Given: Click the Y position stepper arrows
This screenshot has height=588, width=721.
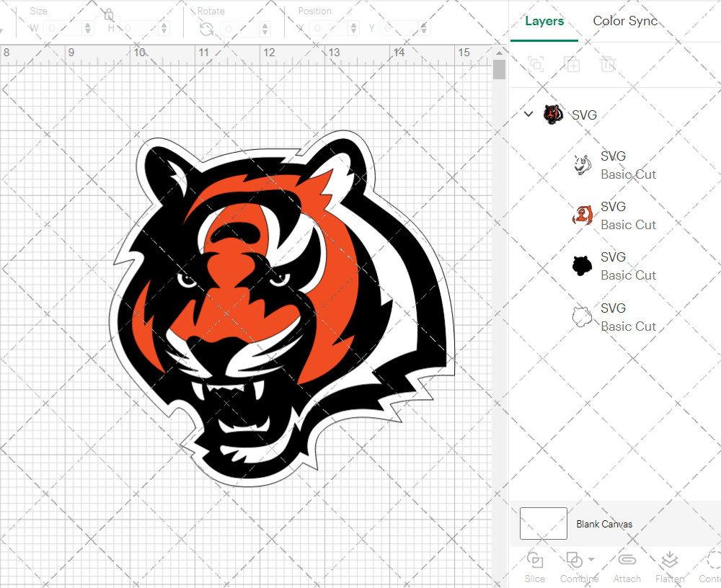Looking at the screenshot, I should (x=424, y=29).
